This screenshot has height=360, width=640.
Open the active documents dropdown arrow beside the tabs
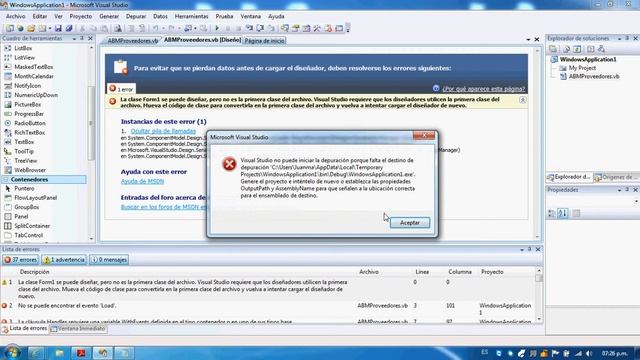point(528,40)
